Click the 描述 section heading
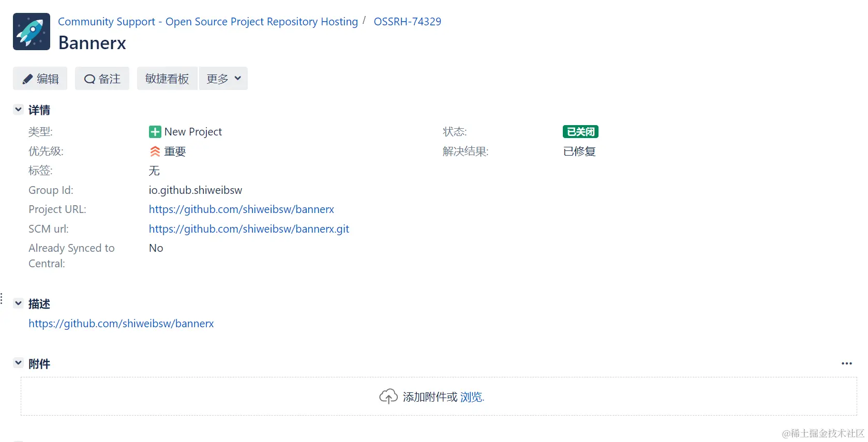The height and width of the screenshot is (442, 868). [39, 304]
